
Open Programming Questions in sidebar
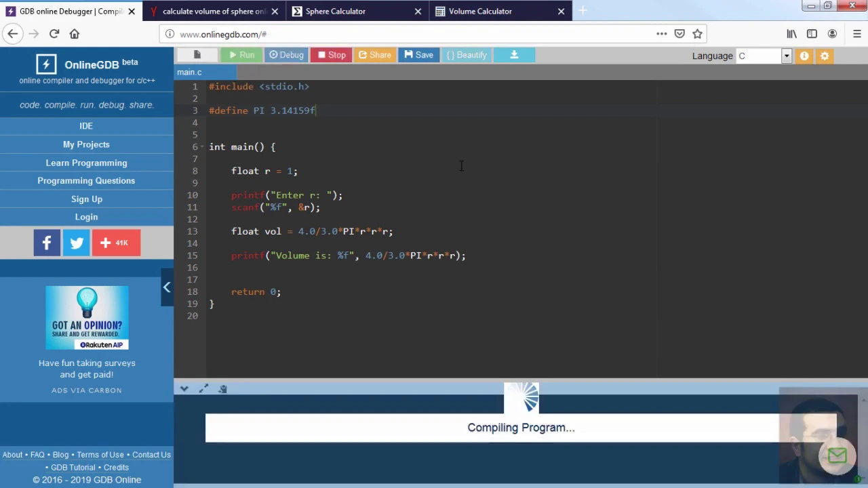[x=86, y=181]
